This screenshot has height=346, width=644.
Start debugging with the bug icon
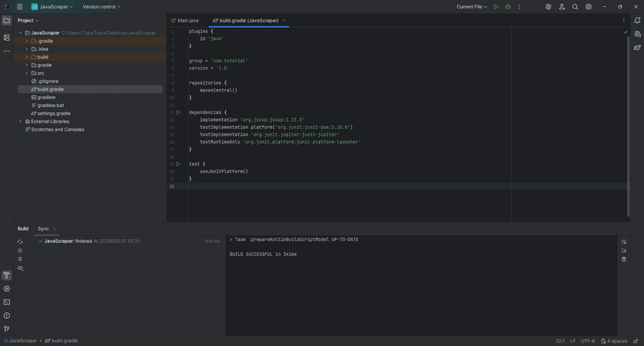coord(507,7)
